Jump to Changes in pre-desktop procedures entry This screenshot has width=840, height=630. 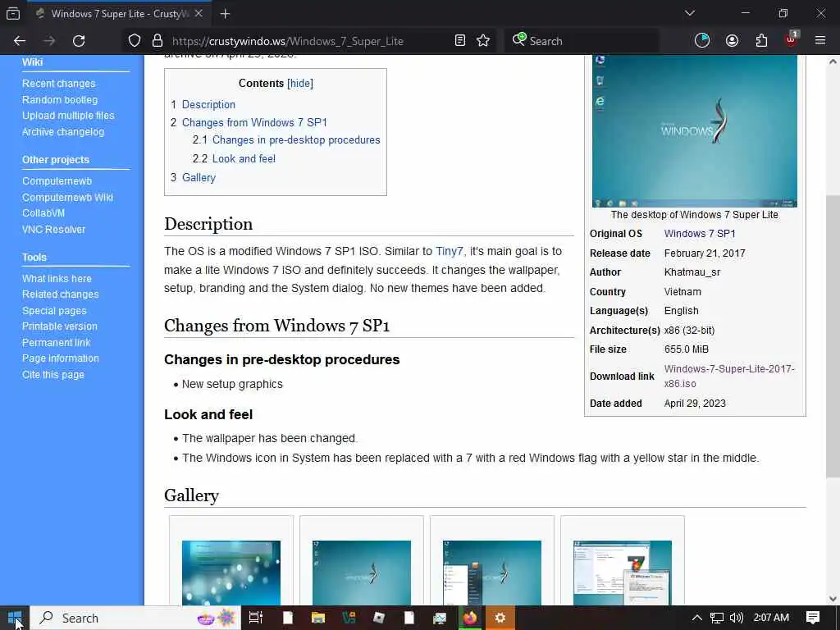pyautogui.click(x=296, y=140)
